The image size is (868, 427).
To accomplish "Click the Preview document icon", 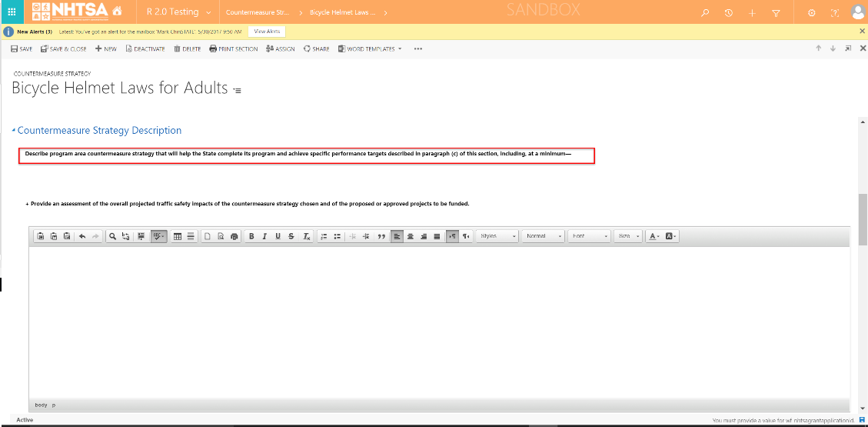I will (x=221, y=236).
